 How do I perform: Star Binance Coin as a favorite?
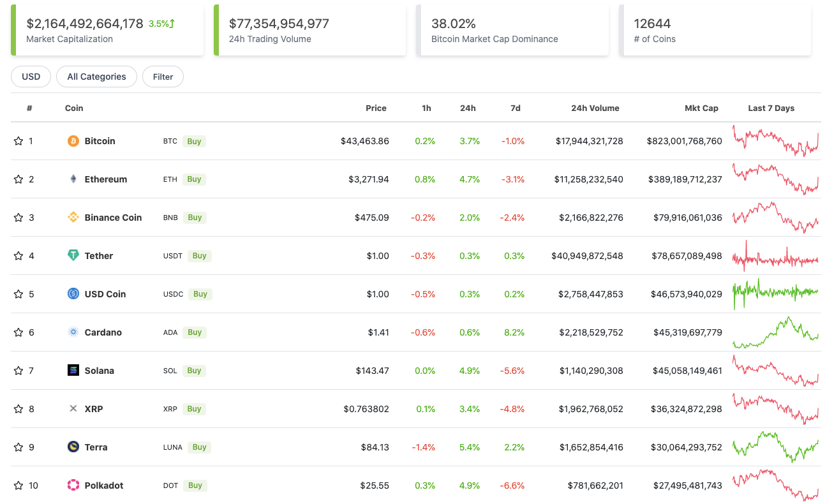coord(19,218)
